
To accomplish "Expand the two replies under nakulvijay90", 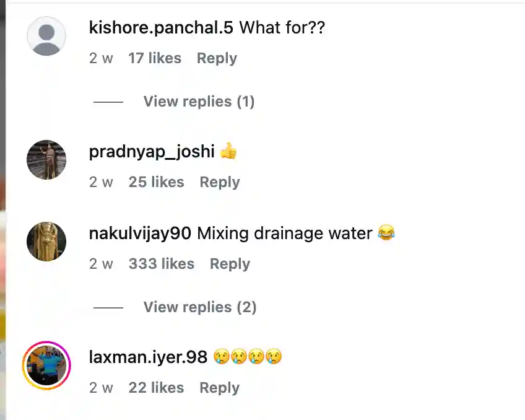I will [x=199, y=307].
